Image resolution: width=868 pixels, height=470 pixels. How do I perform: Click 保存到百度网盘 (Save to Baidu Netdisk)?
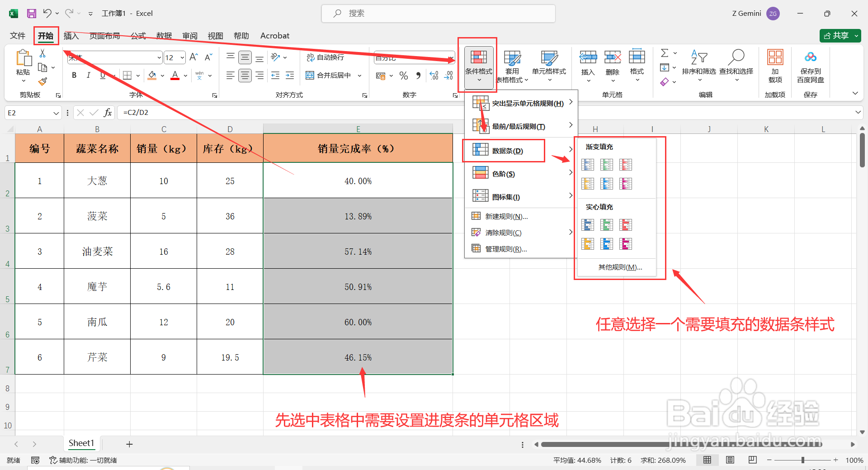tap(810, 66)
